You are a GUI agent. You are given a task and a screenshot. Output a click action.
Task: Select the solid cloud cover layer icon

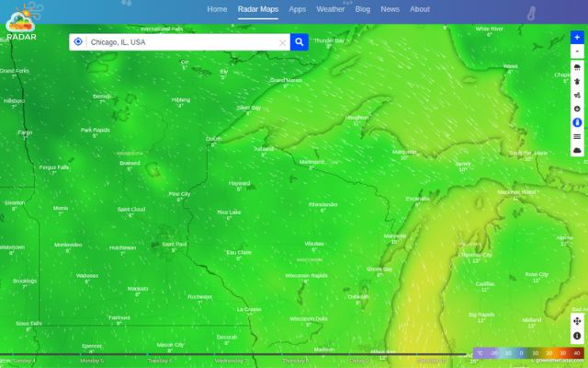click(x=577, y=150)
